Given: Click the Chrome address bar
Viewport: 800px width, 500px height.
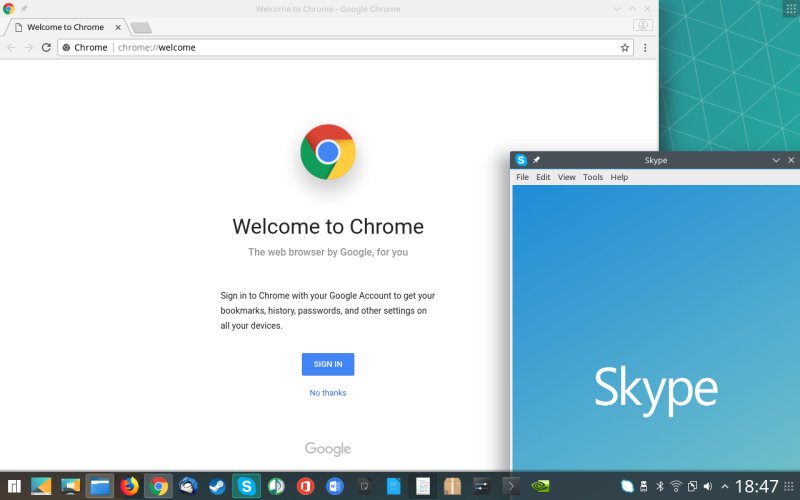Looking at the screenshot, I should (x=345, y=47).
